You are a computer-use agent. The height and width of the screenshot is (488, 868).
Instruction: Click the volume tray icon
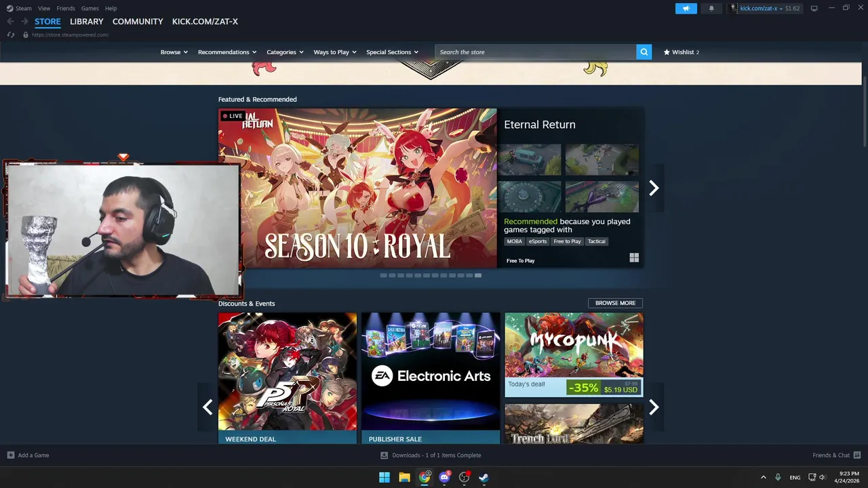[x=823, y=477]
